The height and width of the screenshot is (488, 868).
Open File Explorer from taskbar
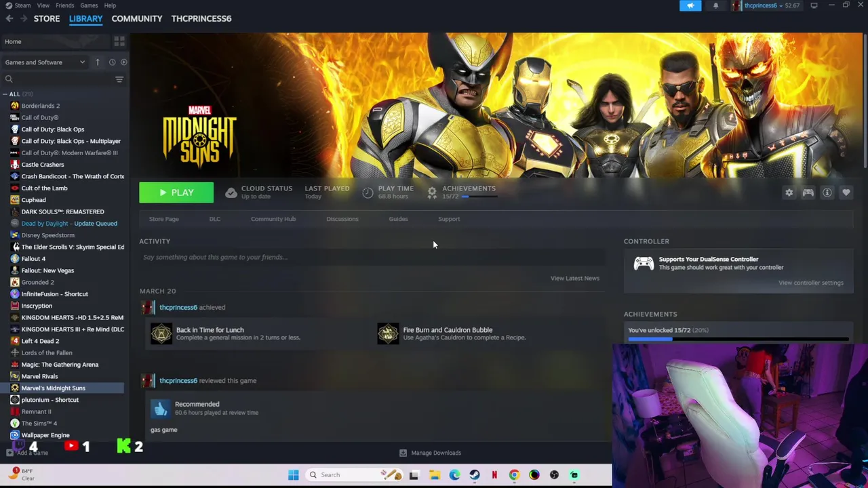[435, 475]
